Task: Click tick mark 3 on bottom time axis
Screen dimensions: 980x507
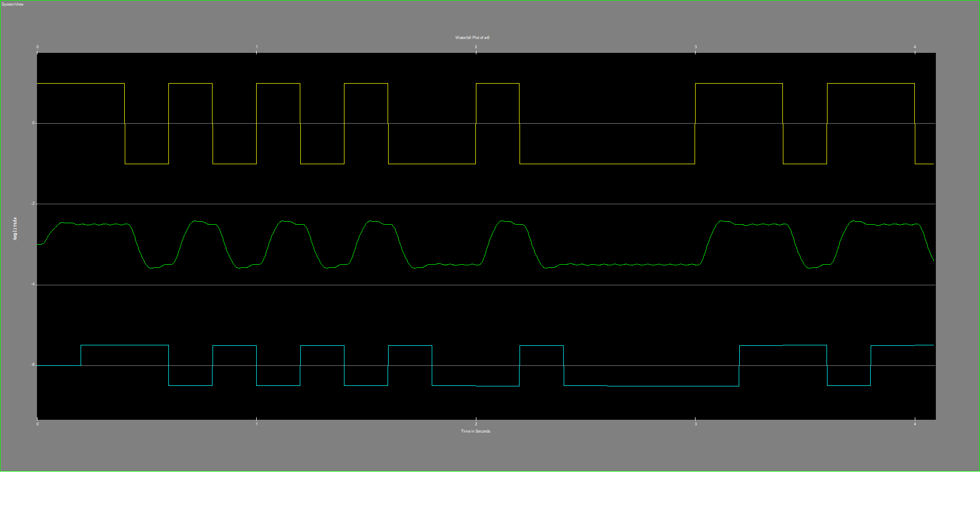Action: coord(696,424)
